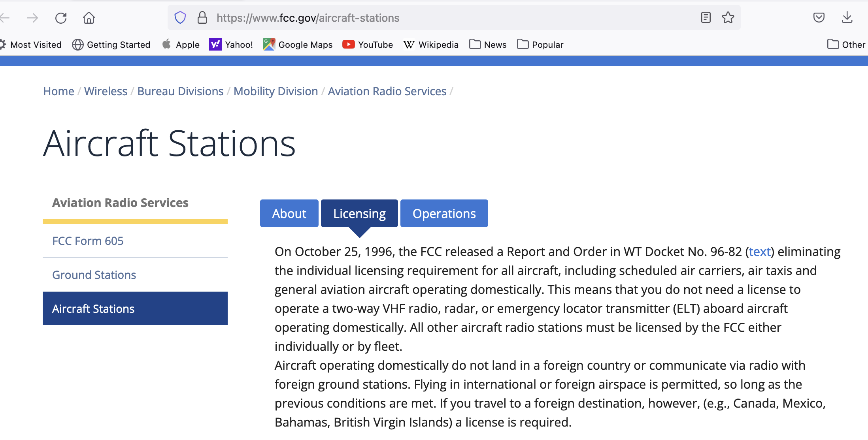Open the 'text' link for the Report and Order
The height and width of the screenshot is (440, 868).
[760, 252]
